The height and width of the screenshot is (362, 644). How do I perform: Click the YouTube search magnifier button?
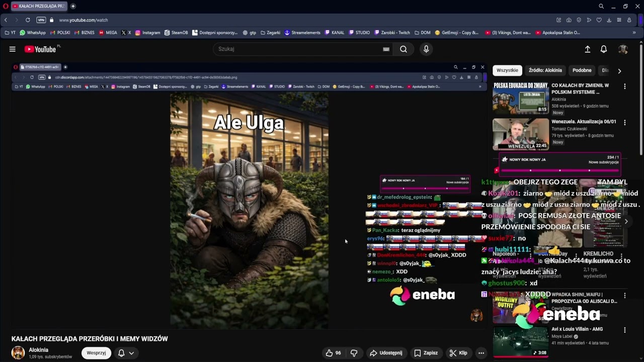tap(404, 49)
